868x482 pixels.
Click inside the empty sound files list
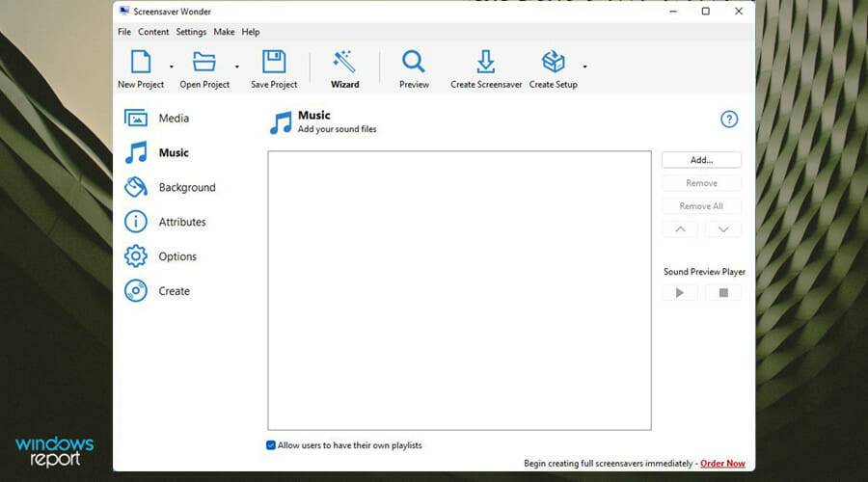[459, 289]
